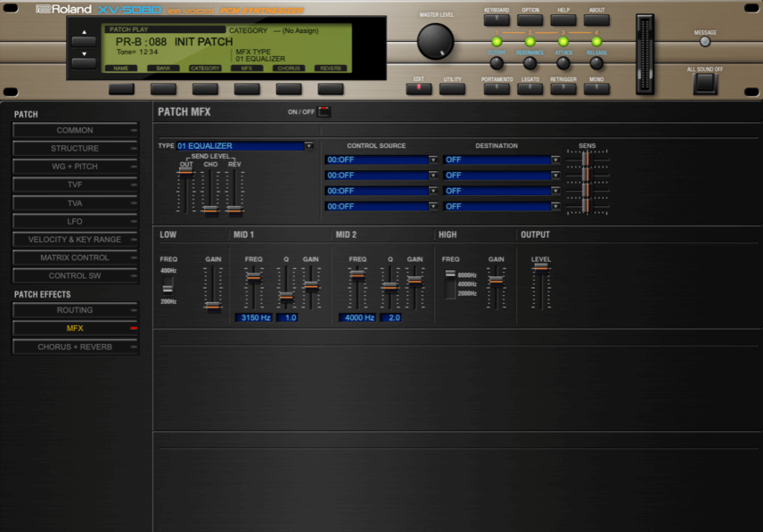Click the Cutoff knob
This screenshot has height=532, width=763.
pos(496,62)
